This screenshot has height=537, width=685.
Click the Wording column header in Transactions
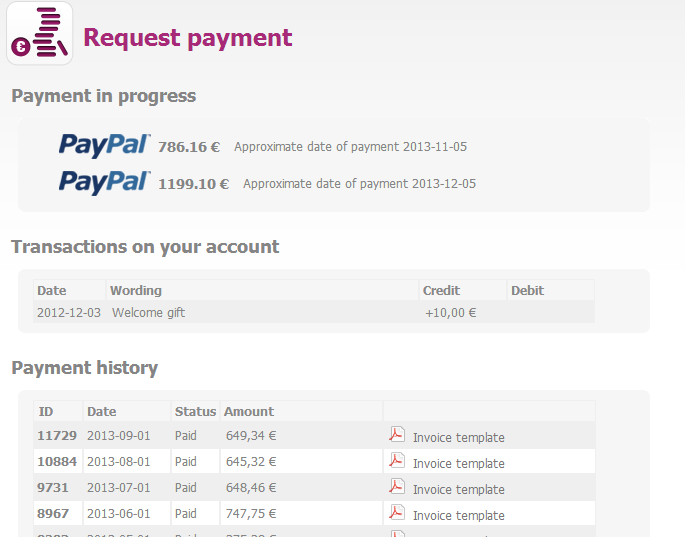coord(136,290)
